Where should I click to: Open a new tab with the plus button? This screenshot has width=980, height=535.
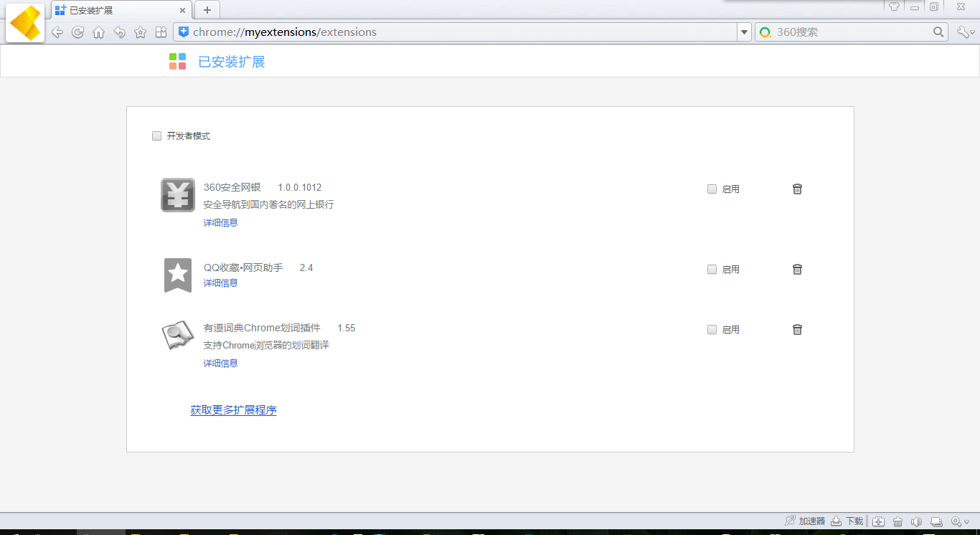point(207,10)
